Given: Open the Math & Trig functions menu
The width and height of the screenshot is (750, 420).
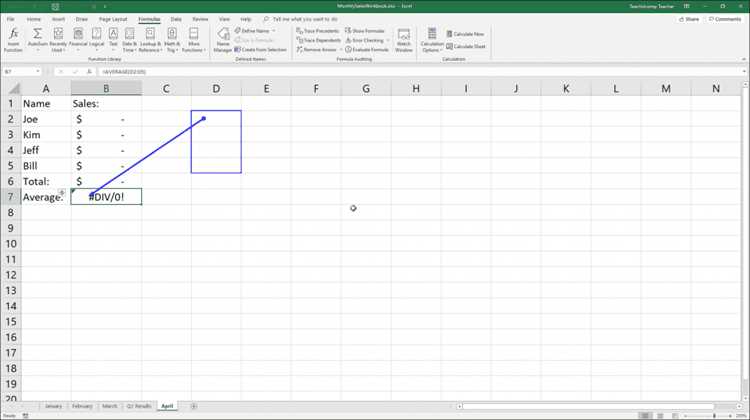Looking at the screenshot, I should coord(172,40).
